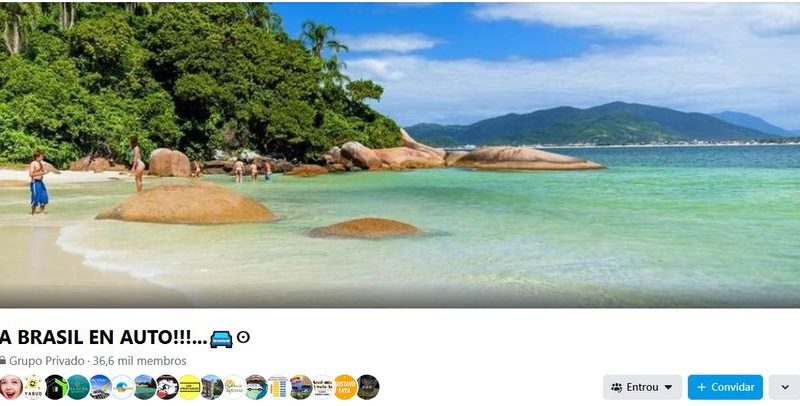Open the 36,6 mil membros link
Image resolution: width=800 pixels, height=406 pixels.
pos(139,361)
